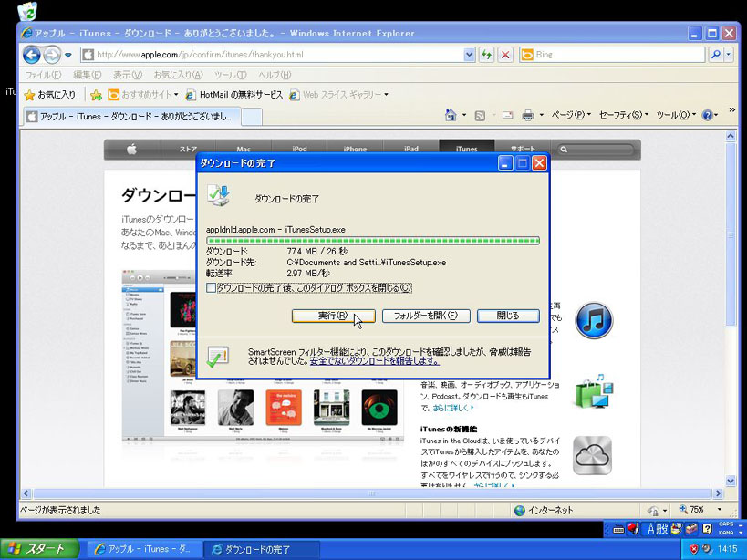
Task: Click the RSS feeds icon
Action: 480,116
